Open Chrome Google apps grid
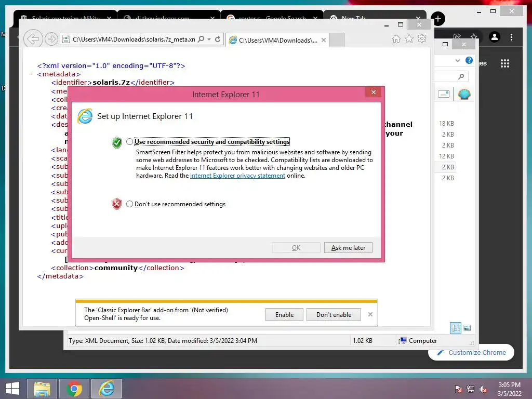This screenshot has height=399, width=532. pos(505,63)
